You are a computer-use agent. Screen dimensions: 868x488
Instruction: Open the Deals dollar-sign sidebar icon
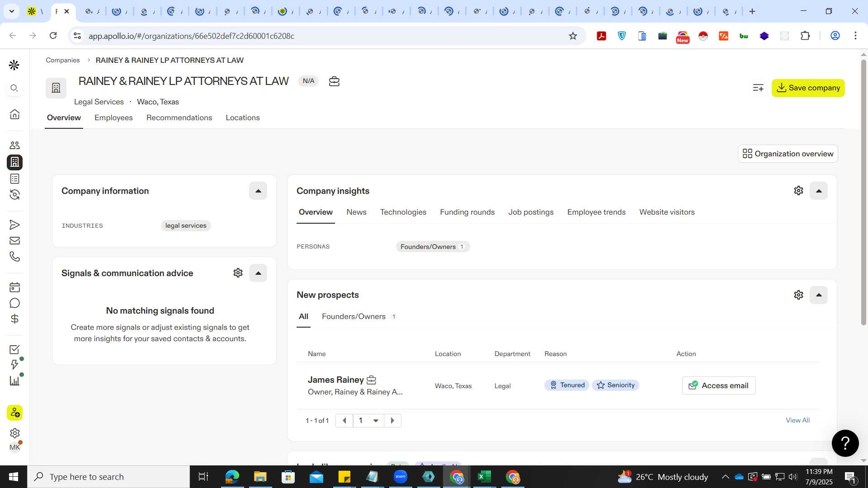click(14, 319)
